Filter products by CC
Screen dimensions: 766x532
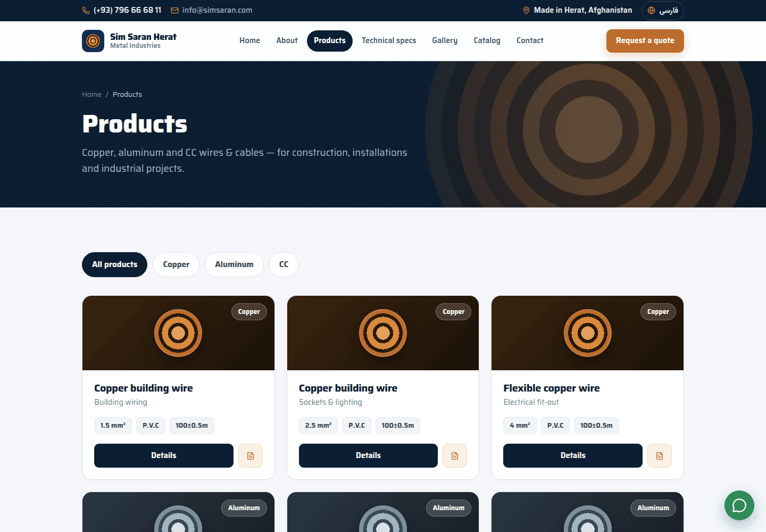click(x=284, y=264)
